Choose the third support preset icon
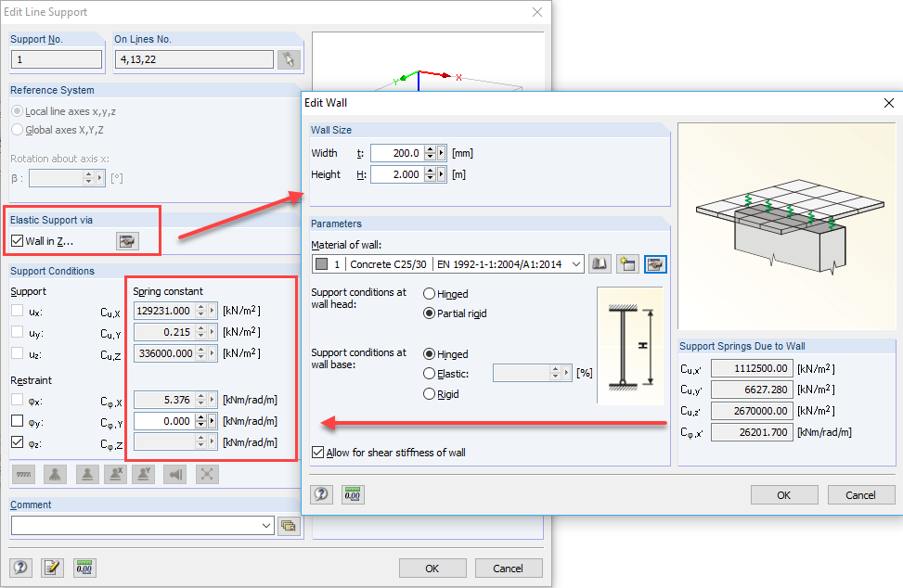The image size is (903, 588). (87, 474)
